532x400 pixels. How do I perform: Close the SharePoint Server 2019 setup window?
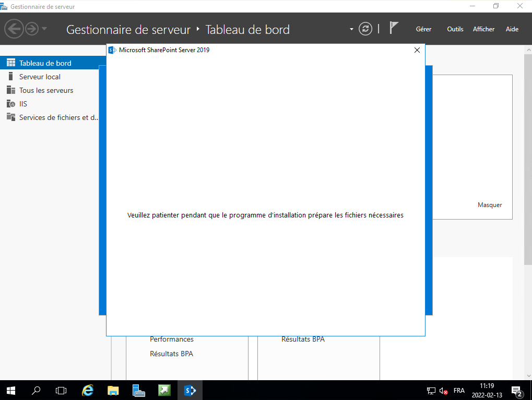pyautogui.click(x=417, y=50)
